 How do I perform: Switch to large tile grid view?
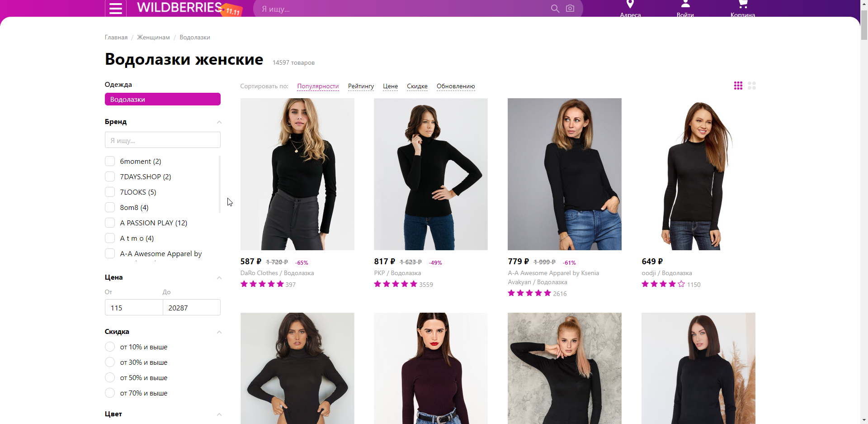752,86
